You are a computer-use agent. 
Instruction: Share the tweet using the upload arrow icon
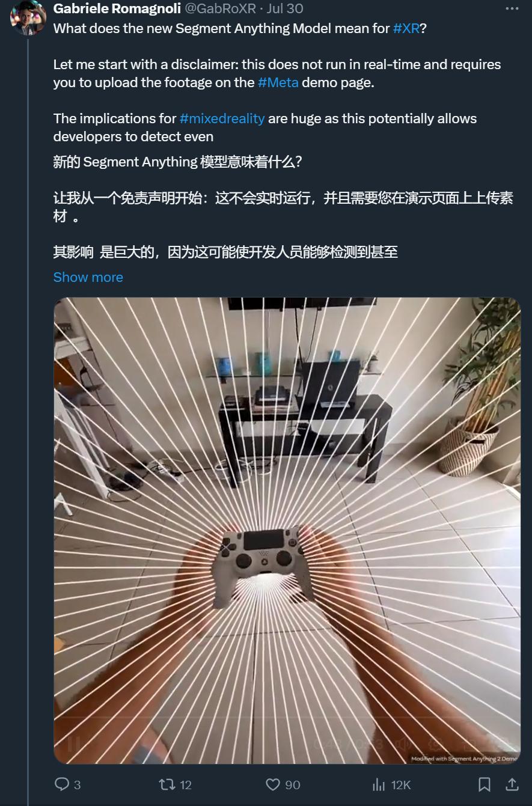pyautogui.click(x=512, y=784)
